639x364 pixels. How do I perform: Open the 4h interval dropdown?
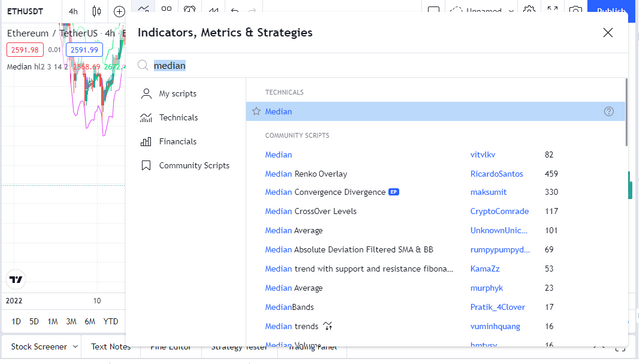coord(73,11)
